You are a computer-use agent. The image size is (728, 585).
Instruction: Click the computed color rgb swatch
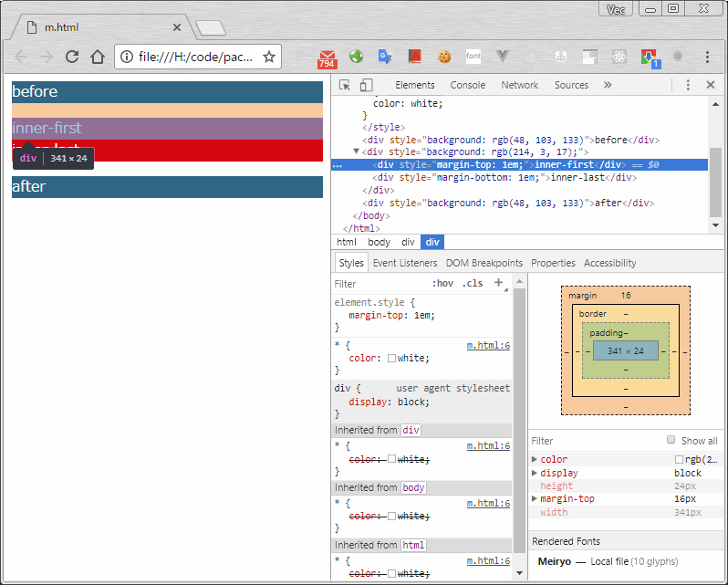[679, 459]
